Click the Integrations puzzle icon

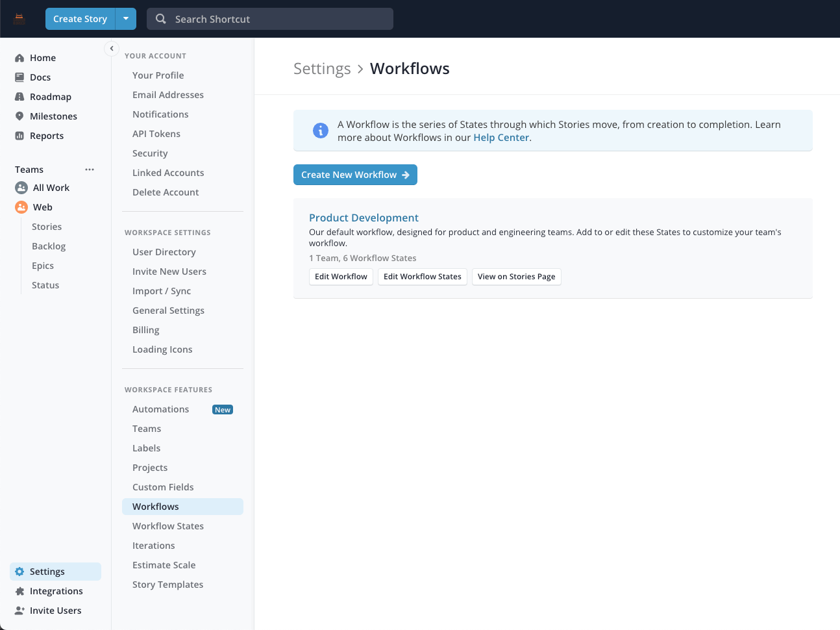tap(19, 591)
